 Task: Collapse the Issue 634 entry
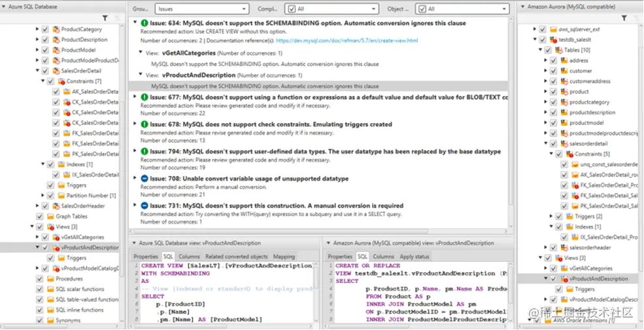tap(135, 23)
